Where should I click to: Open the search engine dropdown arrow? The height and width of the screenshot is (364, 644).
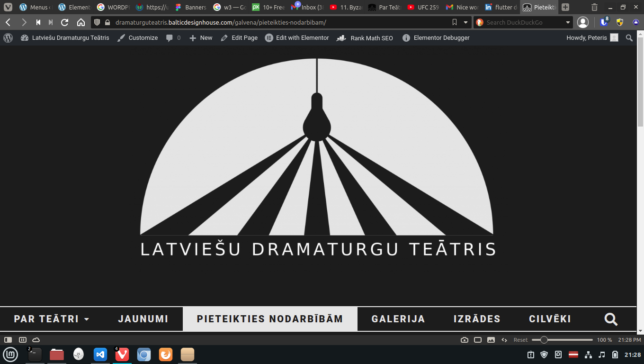(568, 22)
